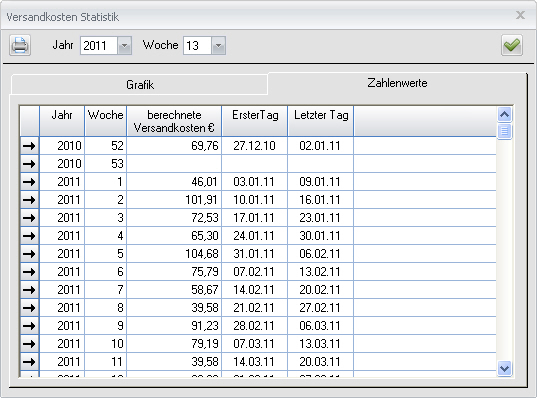Click last day cell 09.01.11

click(x=321, y=182)
